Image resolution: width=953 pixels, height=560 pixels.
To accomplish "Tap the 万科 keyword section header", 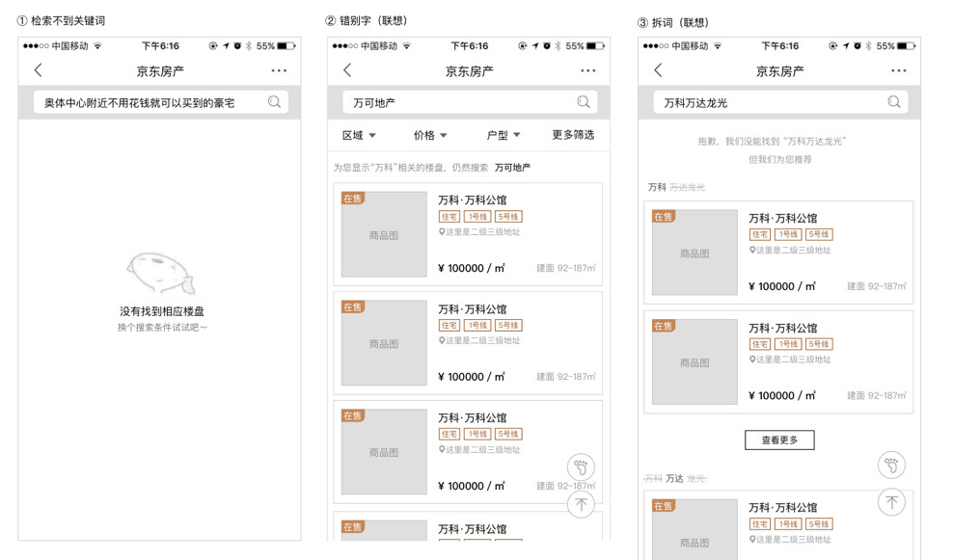I will point(657,187).
